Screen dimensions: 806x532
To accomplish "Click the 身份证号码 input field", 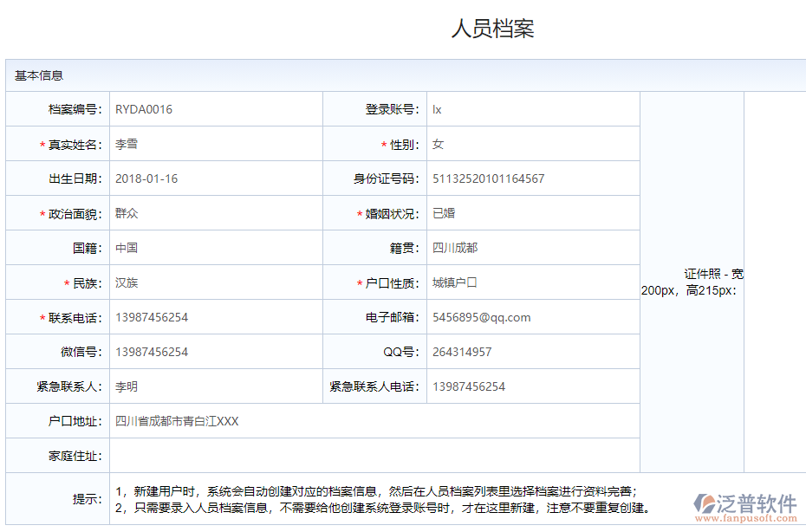I will pos(532,178).
